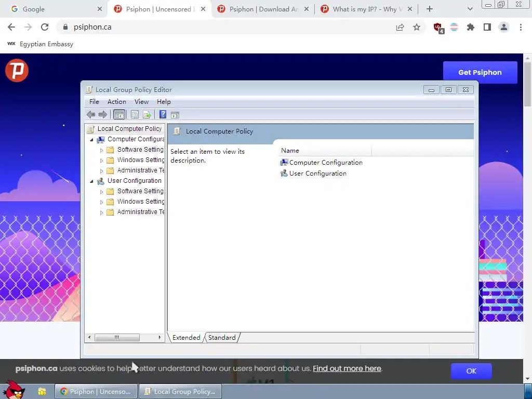Viewport: 532px width, 399px height.
Task: Switch to the Extended tab
Action: pos(187,338)
